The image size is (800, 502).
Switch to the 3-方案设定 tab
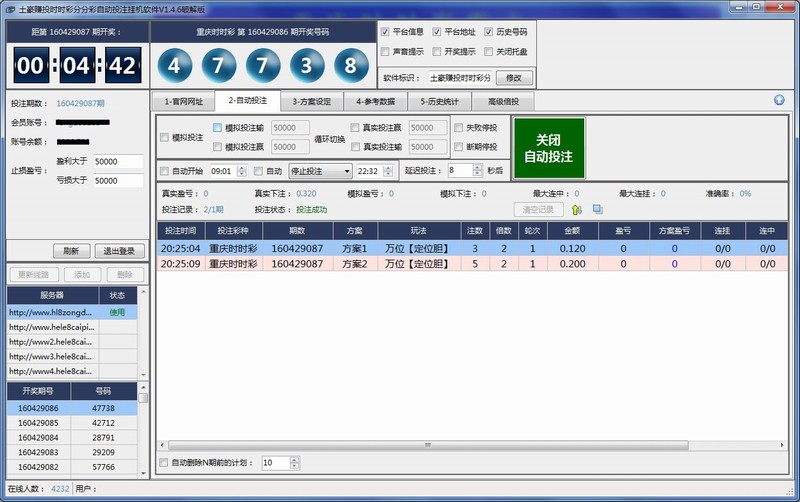(x=312, y=101)
